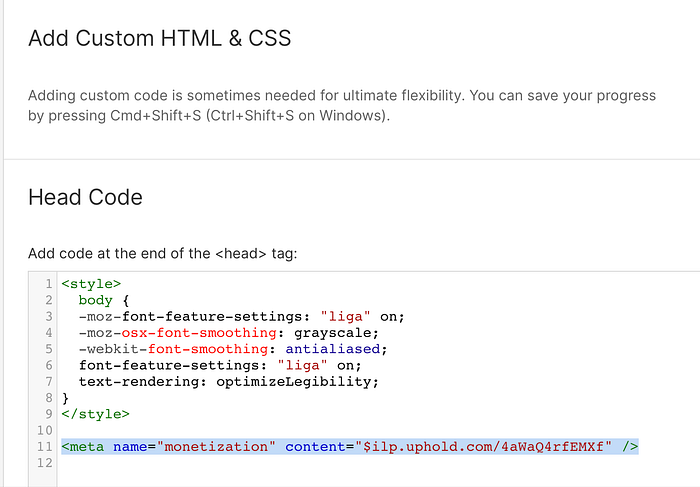Click the </style> closing tag
Screen dimensions: 700x487
tap(96, 414)
